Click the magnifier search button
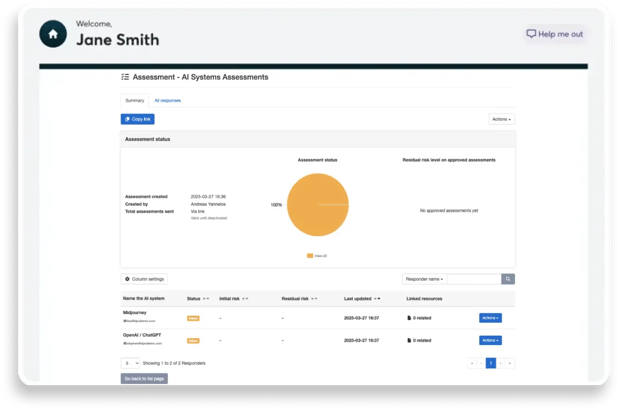Viewport: 620px width, 410px height. point(508,279)
